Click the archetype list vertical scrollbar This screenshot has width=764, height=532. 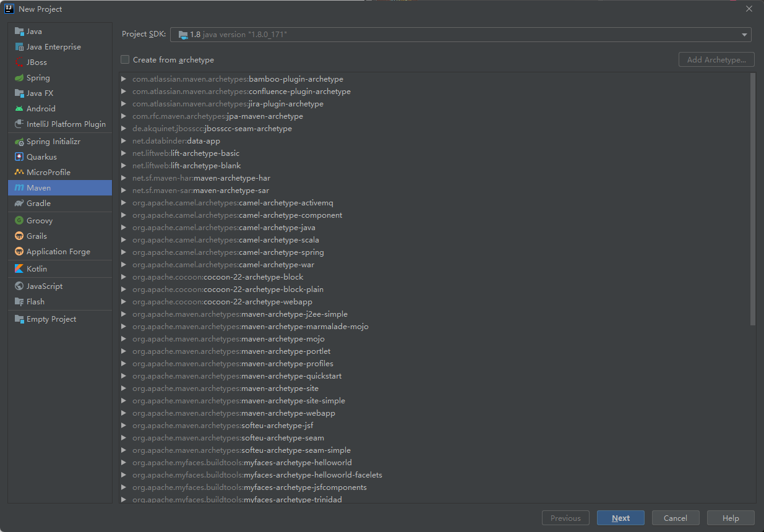(x=752, y=199)
